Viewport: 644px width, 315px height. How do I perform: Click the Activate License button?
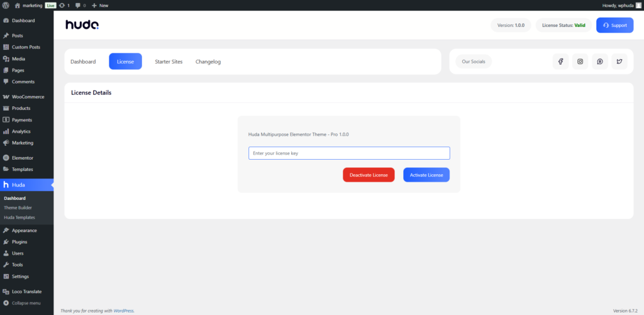pyautogui.click(x=426, y=175)
